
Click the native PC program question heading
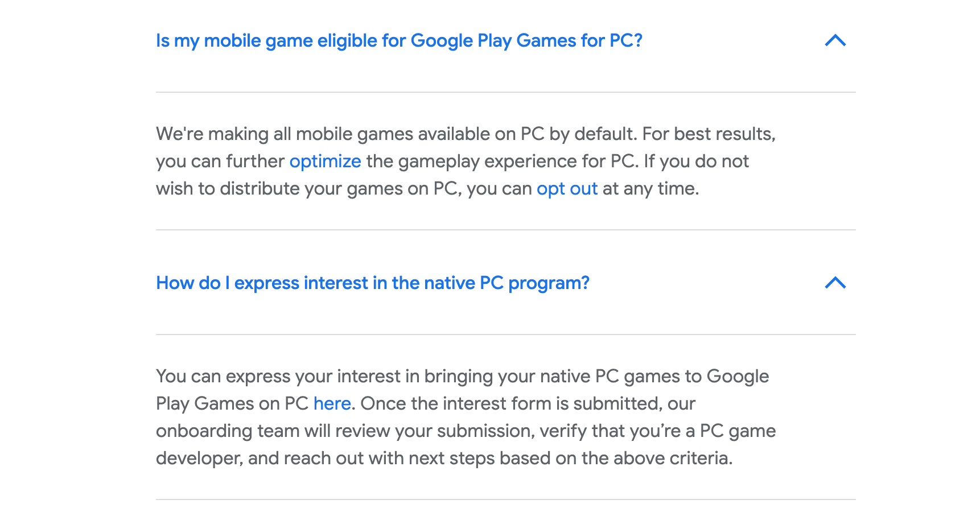click(x=373, y=283)
